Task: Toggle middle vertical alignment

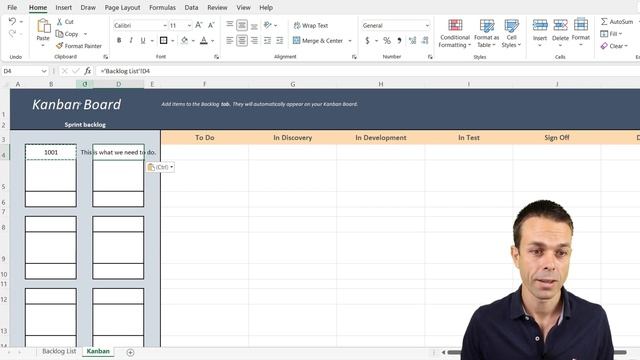Action: click(242, 25)
